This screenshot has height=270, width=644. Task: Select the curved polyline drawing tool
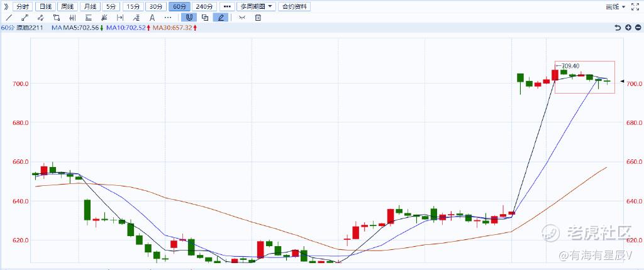40,18
